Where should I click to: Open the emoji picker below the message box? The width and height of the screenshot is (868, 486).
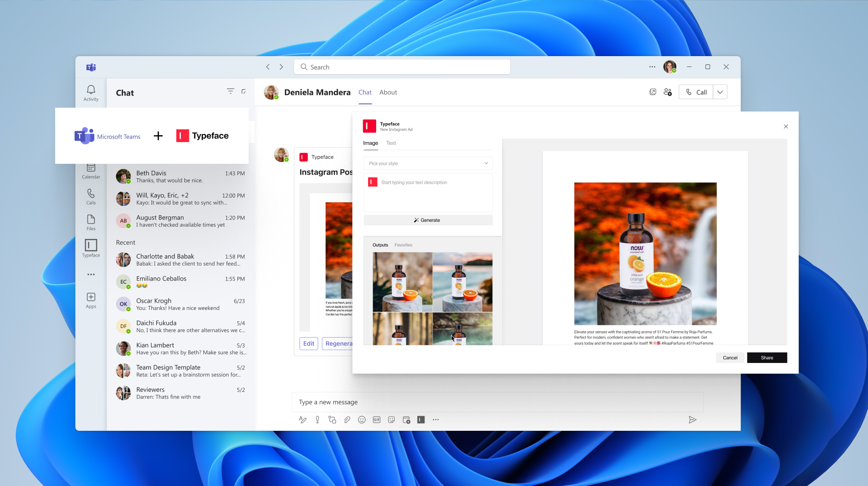362,419
